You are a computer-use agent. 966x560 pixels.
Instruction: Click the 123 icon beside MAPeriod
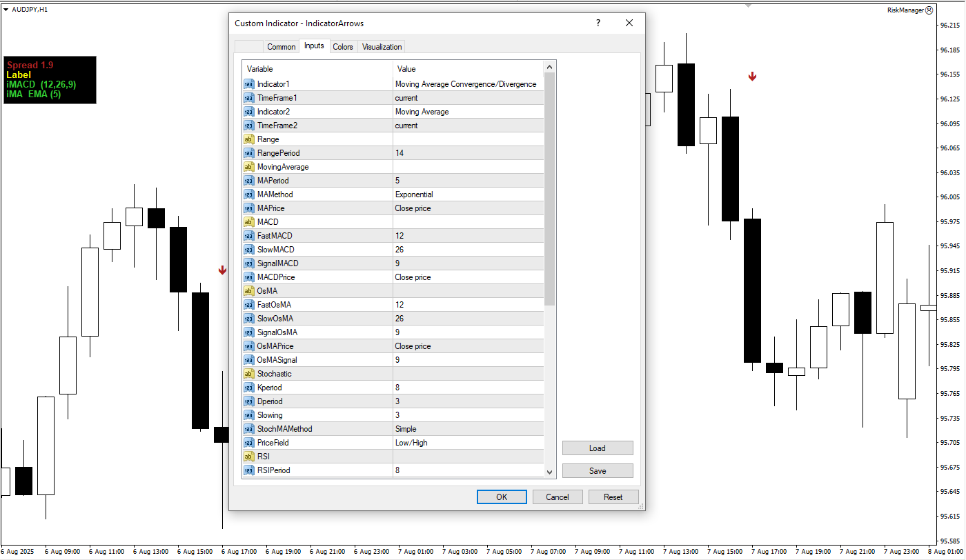[248, 180]
